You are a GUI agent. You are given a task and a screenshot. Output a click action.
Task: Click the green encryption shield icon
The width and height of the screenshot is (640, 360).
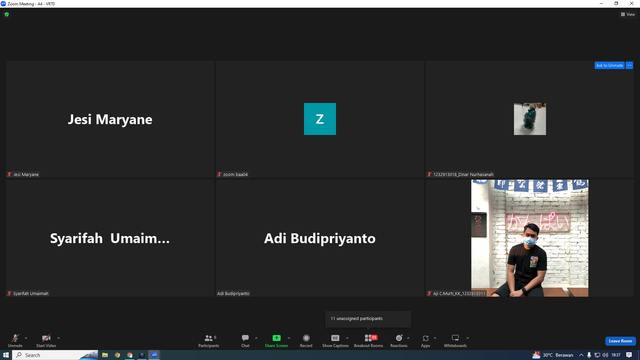7,14
